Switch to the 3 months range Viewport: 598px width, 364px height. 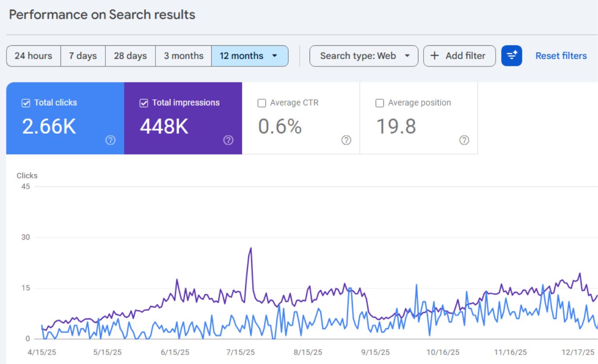(x=184, y=56)
